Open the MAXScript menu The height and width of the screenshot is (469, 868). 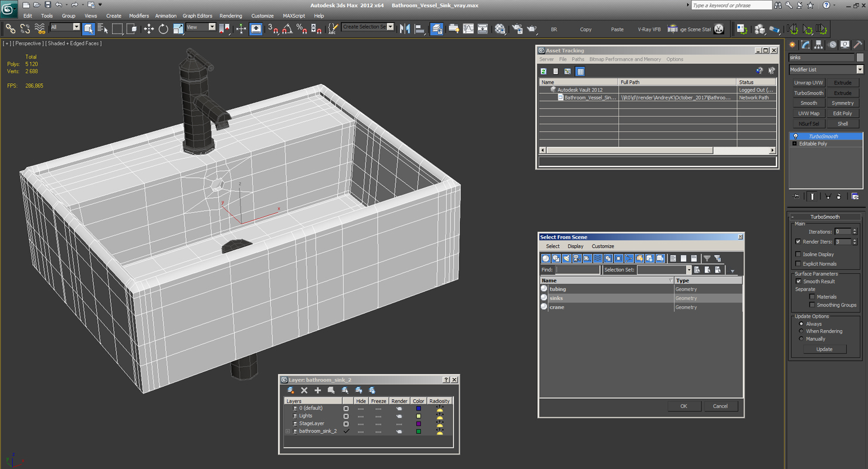(x=294, y=16)
